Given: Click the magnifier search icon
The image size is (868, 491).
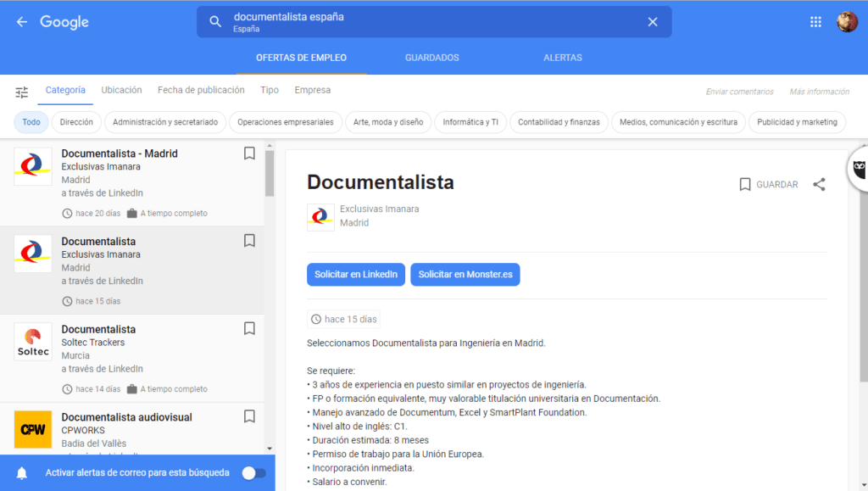Looking at the screenshot, I should (215, 21).
